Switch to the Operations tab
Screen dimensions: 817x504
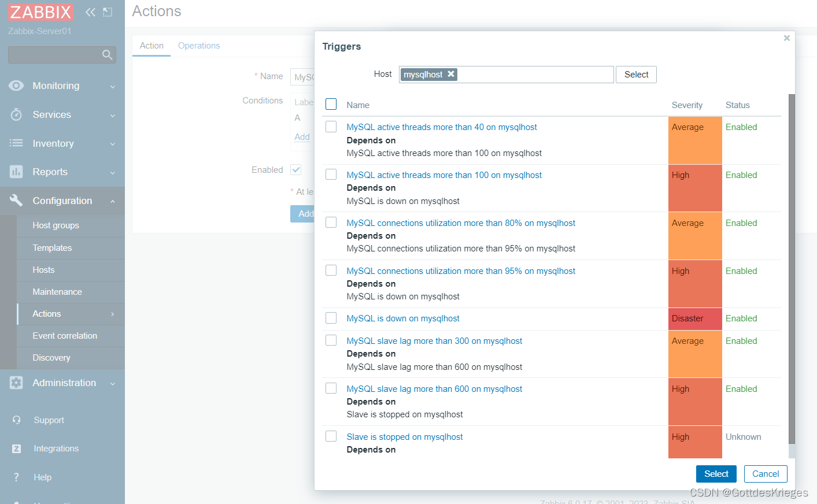(199, 46)
